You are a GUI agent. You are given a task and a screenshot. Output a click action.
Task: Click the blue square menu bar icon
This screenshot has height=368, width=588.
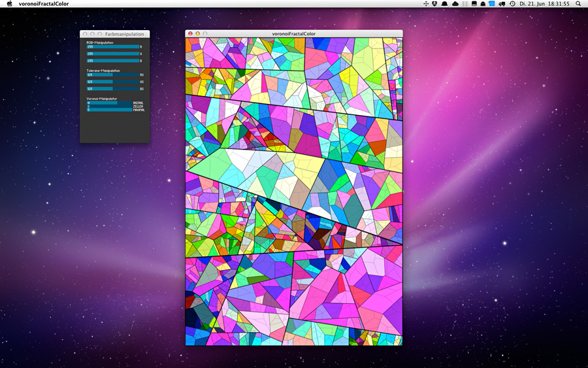pos(492,4)
